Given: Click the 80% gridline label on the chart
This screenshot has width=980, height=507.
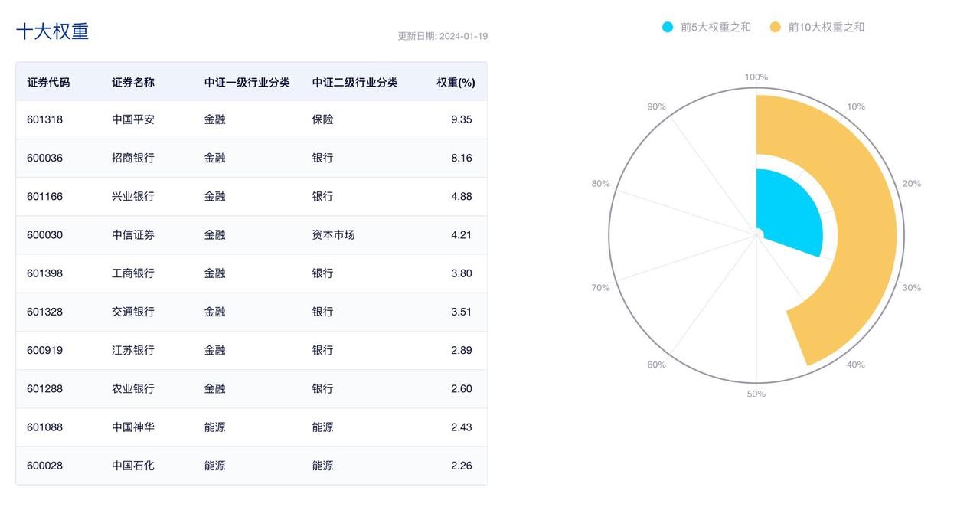Looking at the screenshot, I should point(599,183).
